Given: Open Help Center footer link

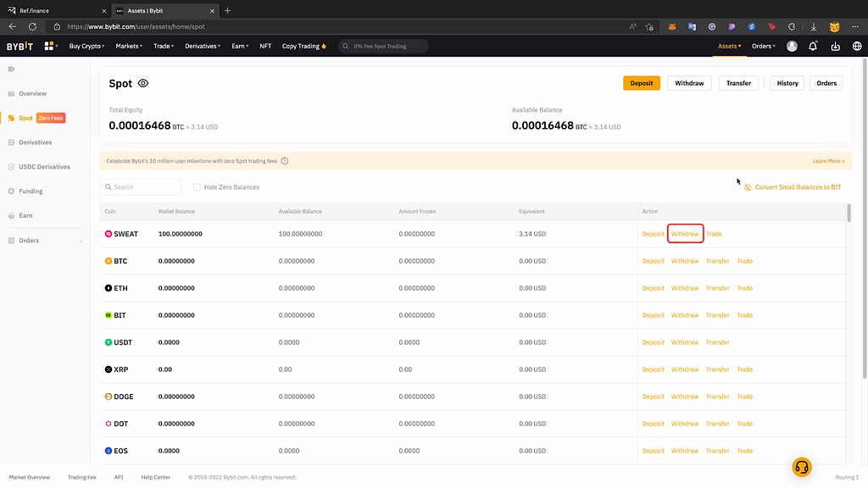Looking at the screenshot, I should (x=156, y=478).
